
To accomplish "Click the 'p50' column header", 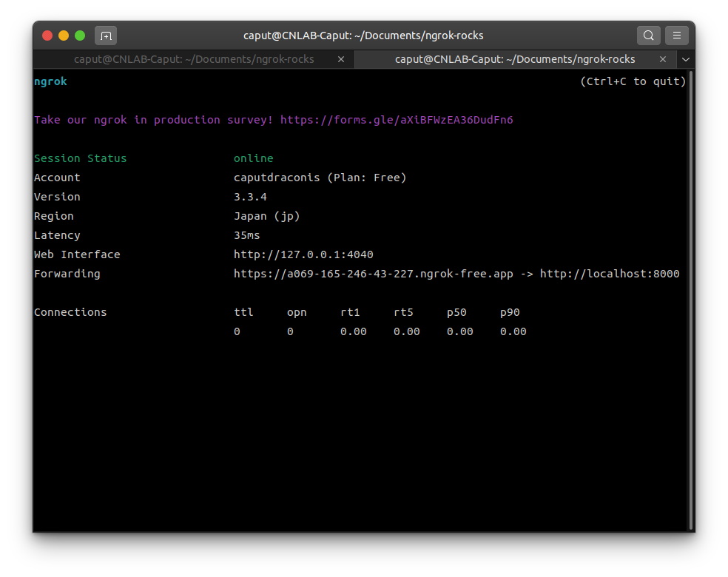I will (x=456, y=312).
